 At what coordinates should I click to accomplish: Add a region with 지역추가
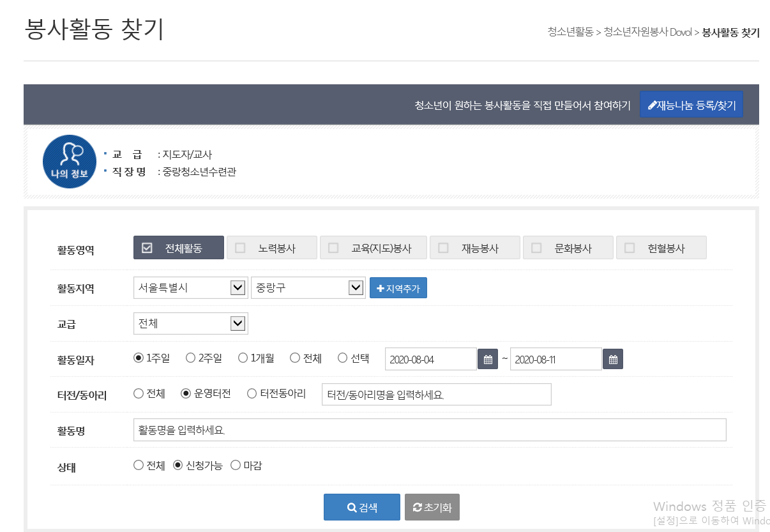point(398,288)
